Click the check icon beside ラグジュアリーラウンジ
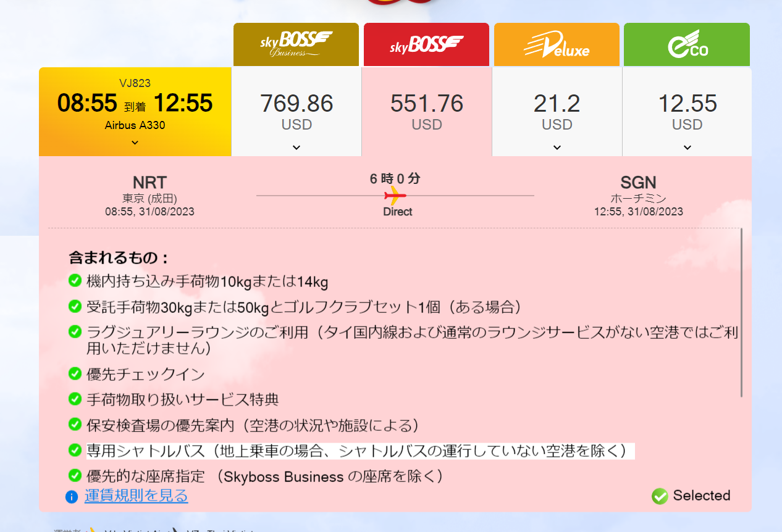 tap(75, 332)
